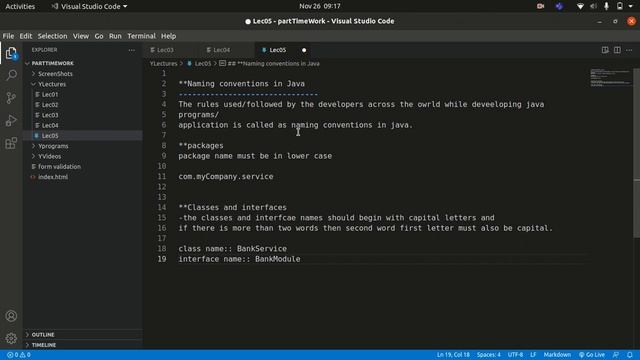
Task: Click the unsaved dot on Lec05 tab
Action: (304, 50)
